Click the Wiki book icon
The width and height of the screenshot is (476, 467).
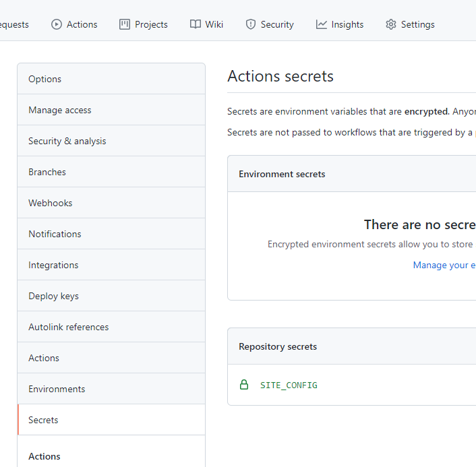pyautogui.click(x=196, y=24)
